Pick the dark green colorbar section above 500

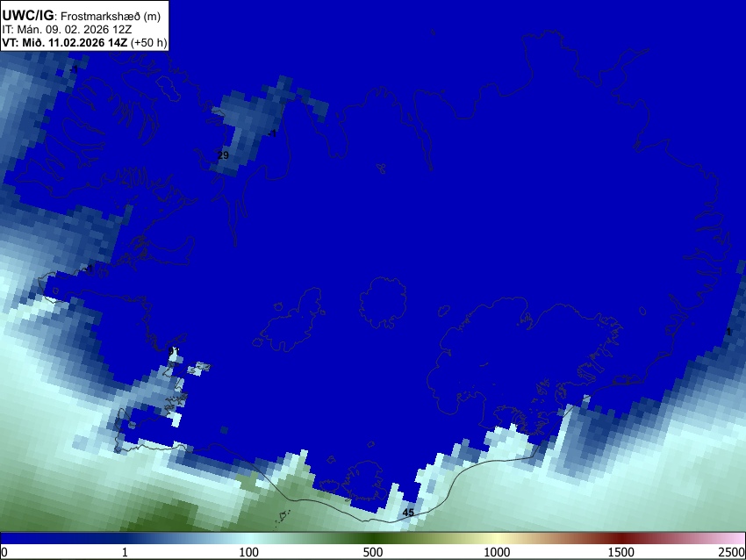[372, 539]
